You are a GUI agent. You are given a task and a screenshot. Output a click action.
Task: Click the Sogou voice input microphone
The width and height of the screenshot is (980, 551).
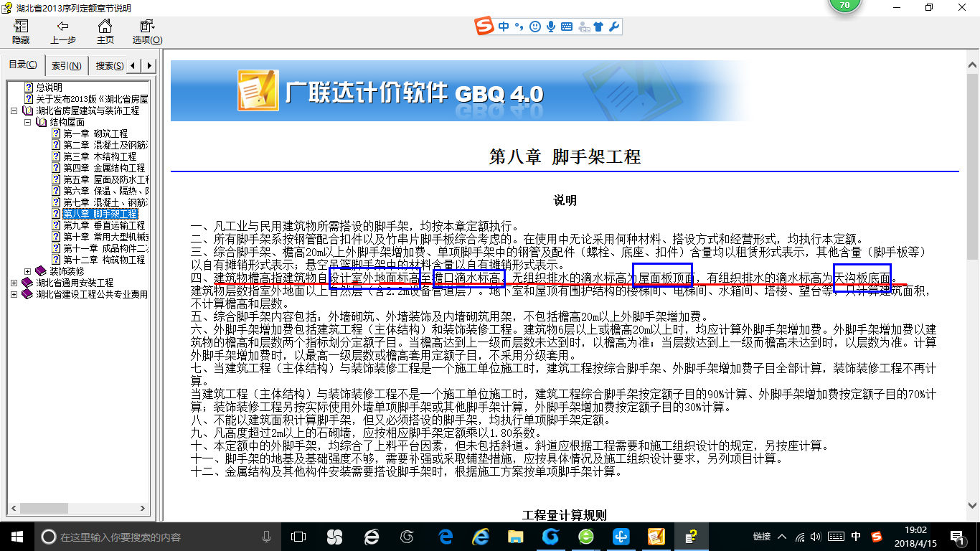551,27
